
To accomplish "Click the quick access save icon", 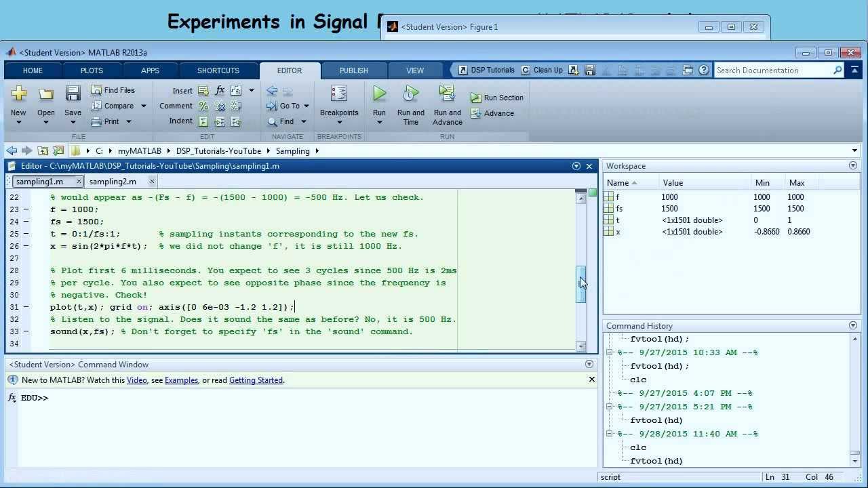I will [x=589, y=70].
